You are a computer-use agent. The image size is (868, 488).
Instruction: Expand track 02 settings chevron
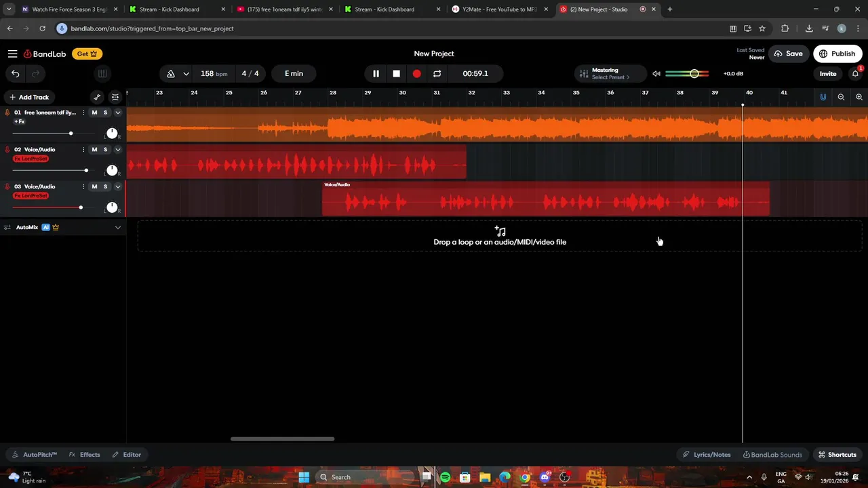coord(117,149)
